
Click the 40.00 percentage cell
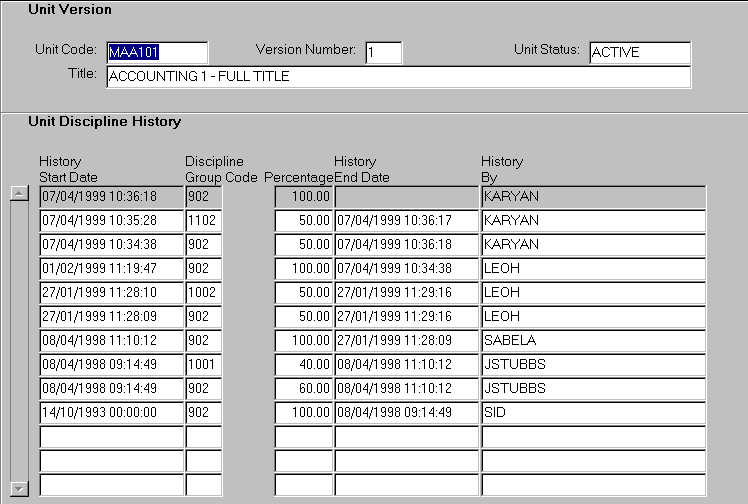tap(303, 365)
